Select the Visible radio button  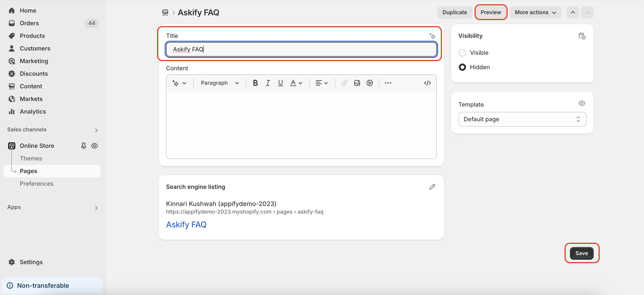(462, 53)
